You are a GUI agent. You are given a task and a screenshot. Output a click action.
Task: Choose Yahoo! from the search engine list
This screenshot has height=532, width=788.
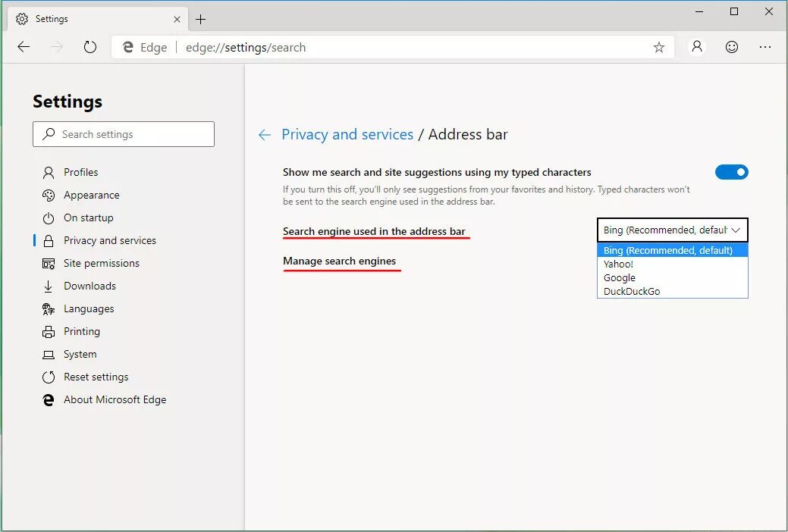[673, 264]
